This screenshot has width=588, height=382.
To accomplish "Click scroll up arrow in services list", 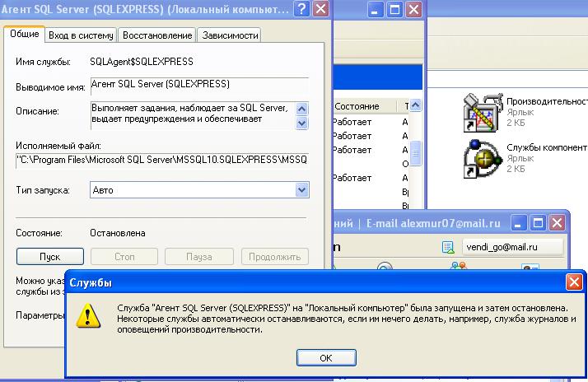I will click(416, 105).
